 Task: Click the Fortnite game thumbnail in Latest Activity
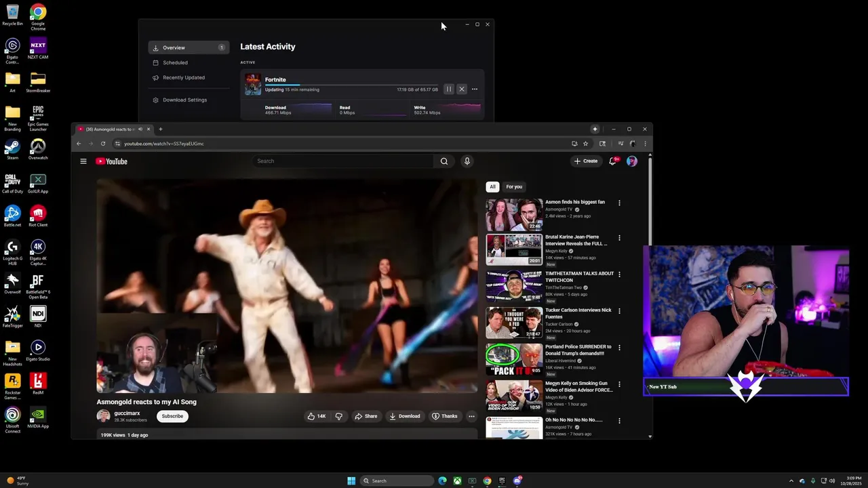(253, 84)
